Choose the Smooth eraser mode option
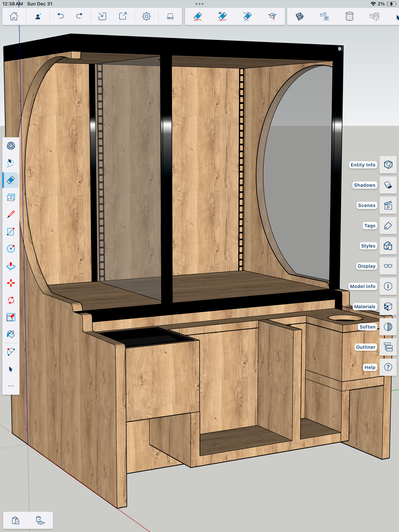 coord(247,16)
